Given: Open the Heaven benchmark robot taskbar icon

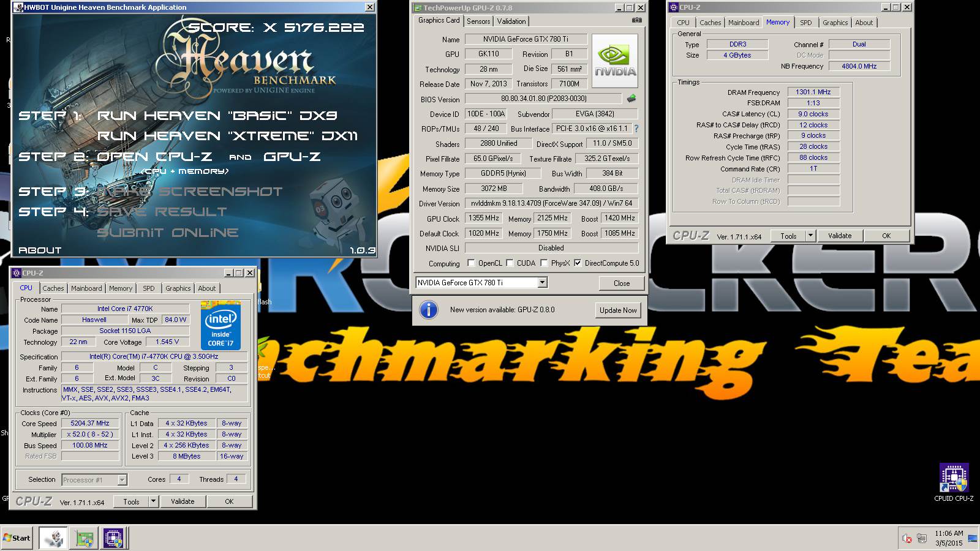Looking at the screenshot, I should pos(53,538).
